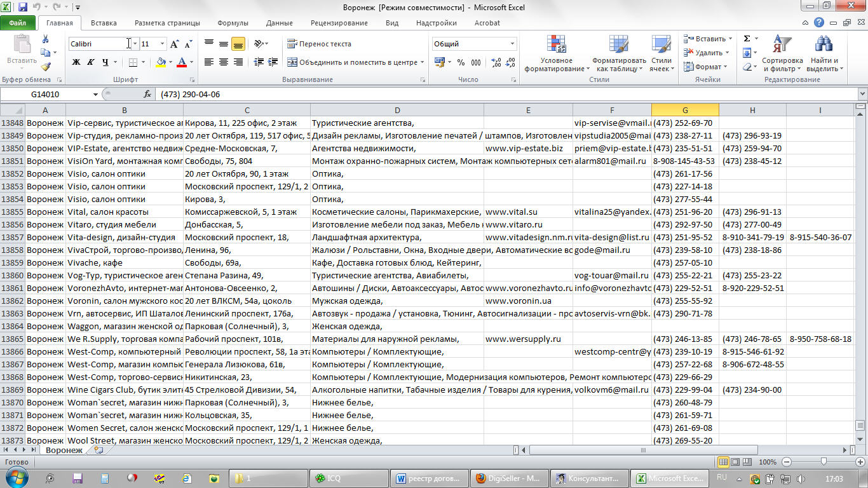
Task: Increase font size with the large A
Action: [x=175, y=44]
